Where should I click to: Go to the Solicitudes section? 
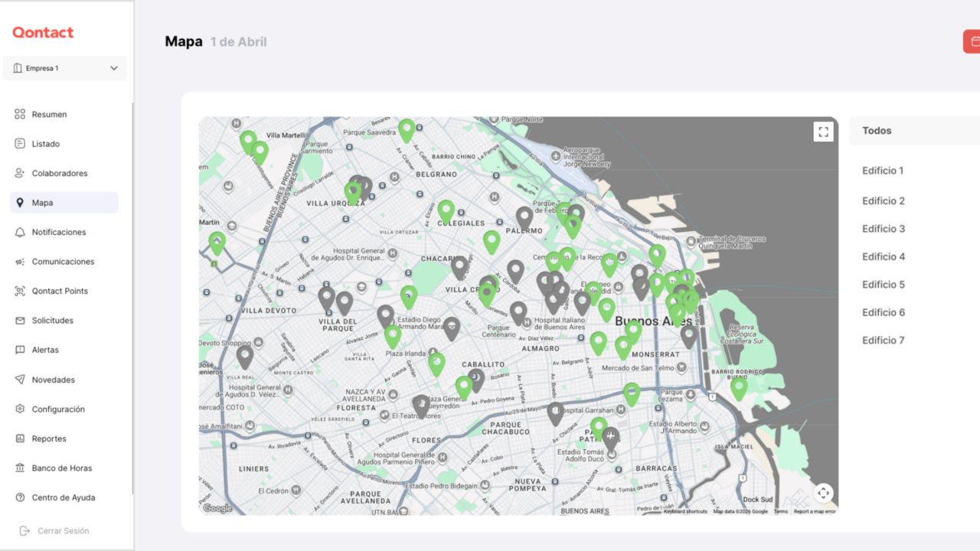pos(52,321)
